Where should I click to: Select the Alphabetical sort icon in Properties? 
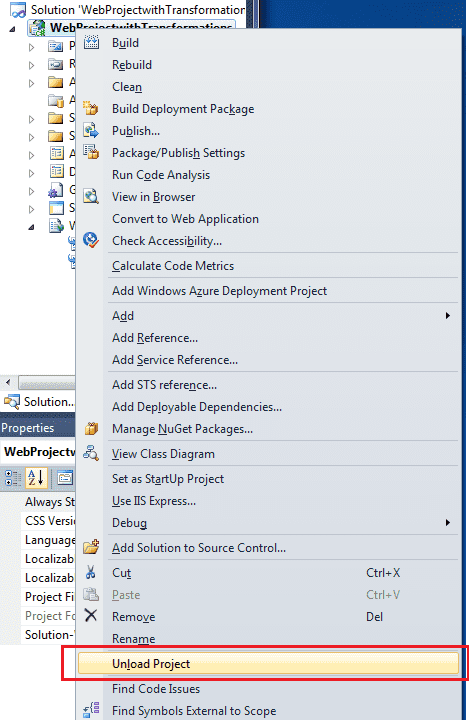[36, 478]
